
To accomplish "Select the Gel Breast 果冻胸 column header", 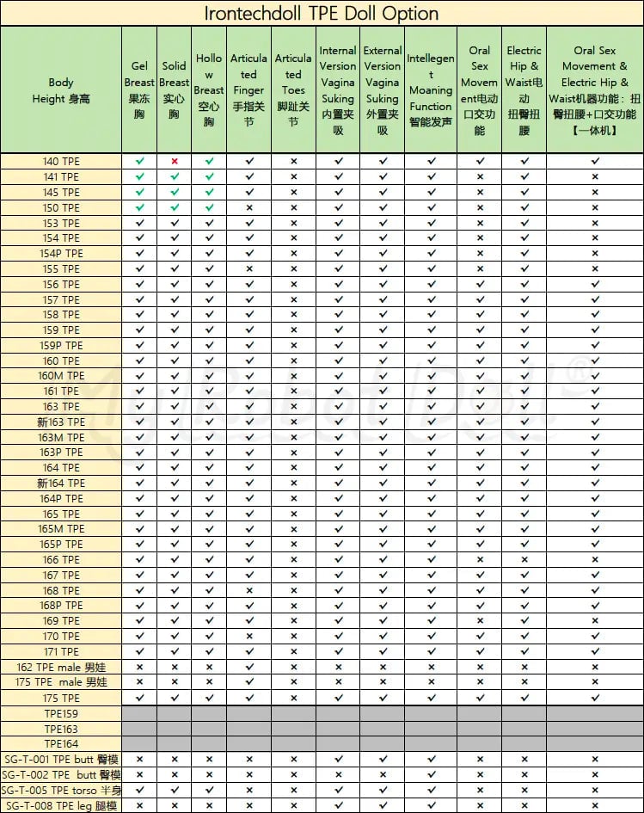I will (139, 90).
